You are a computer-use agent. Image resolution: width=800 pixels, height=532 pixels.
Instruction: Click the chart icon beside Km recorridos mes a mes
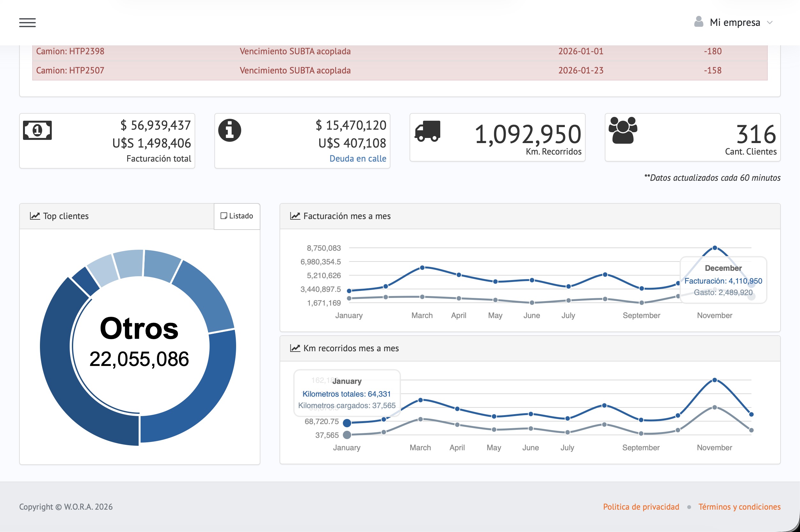click(295, 348)
